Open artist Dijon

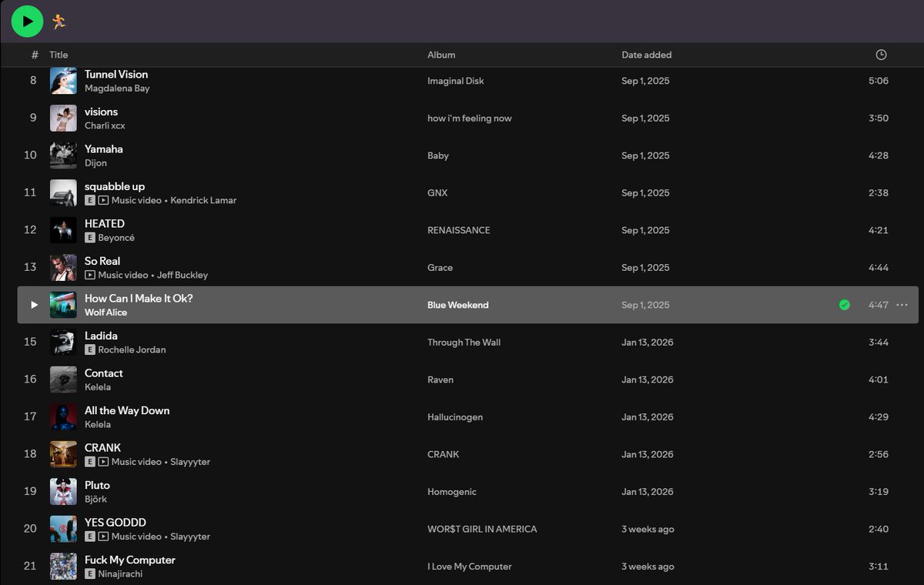pos(95,163)
